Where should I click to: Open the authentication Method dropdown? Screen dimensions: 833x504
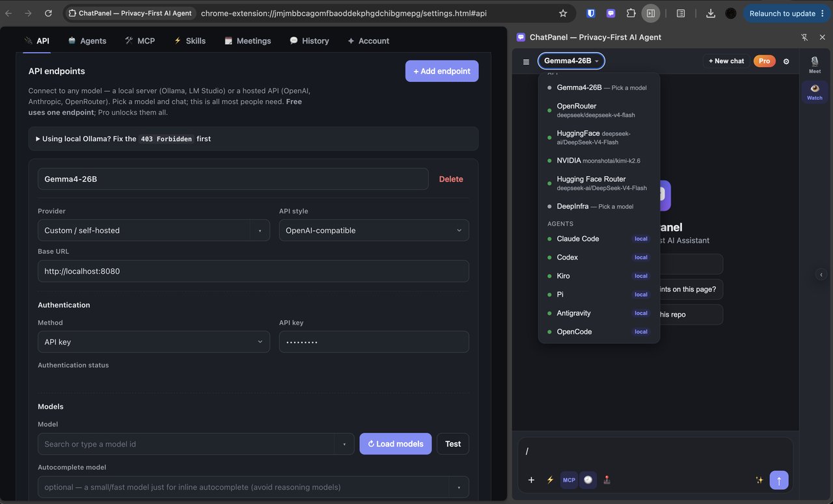[154, 342]
